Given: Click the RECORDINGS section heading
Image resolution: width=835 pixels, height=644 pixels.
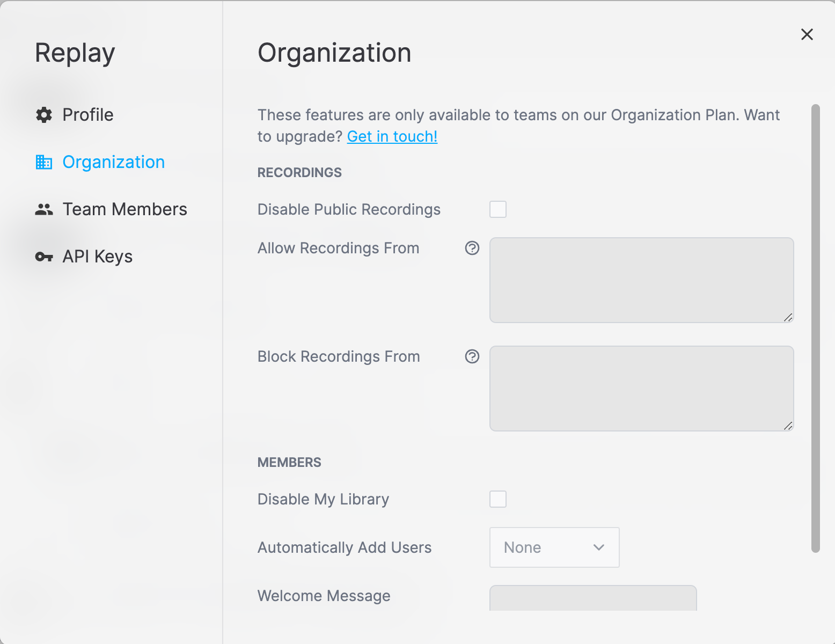Looking at the screenshot, I should tap(299, 172).
